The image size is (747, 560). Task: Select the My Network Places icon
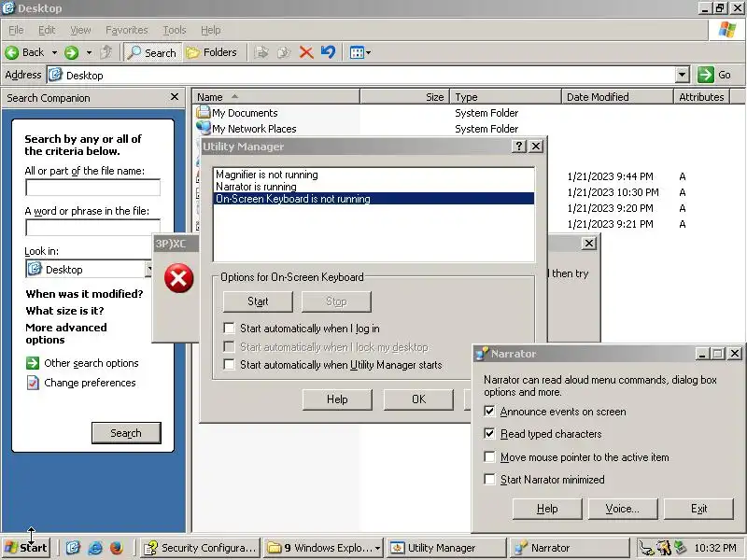click(204, 128)
